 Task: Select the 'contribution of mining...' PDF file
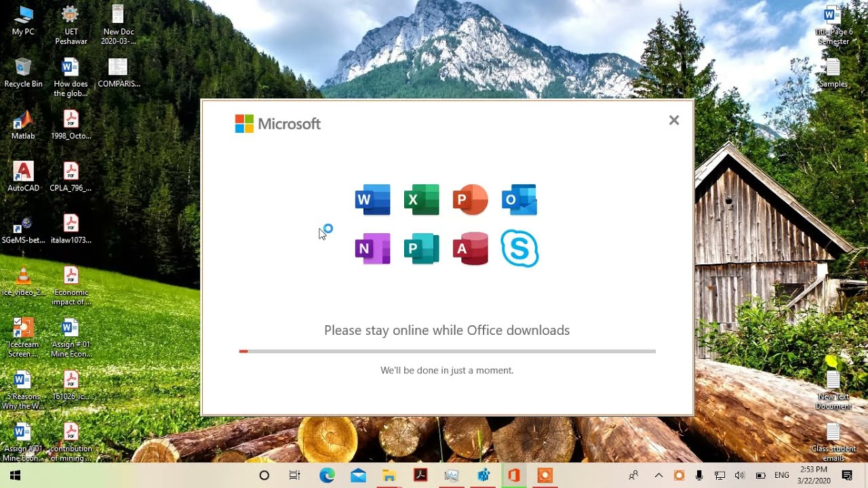click(x=71, y=442)
